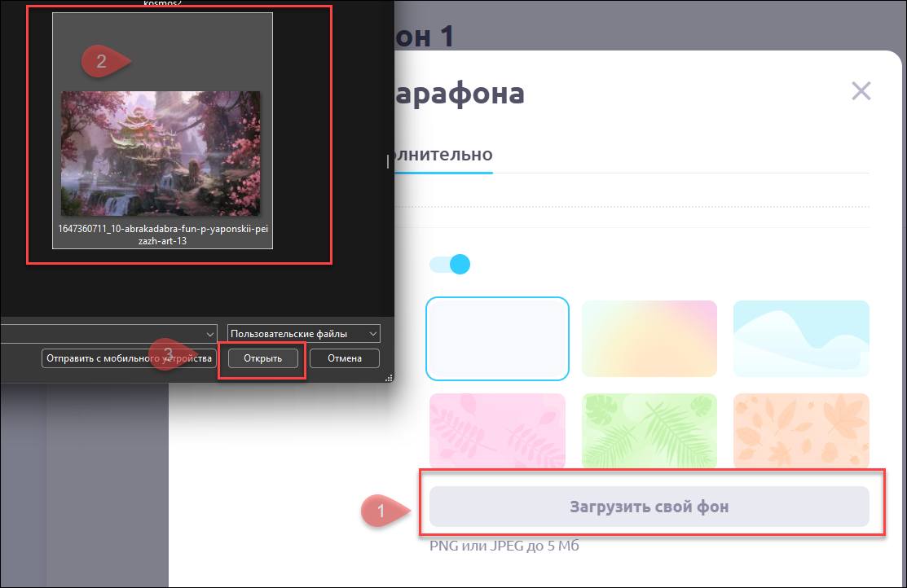This screenshot has width=907, height=588.
Task: Choose the pastel gradient background swatch
Action: click(x=649, y=339)
